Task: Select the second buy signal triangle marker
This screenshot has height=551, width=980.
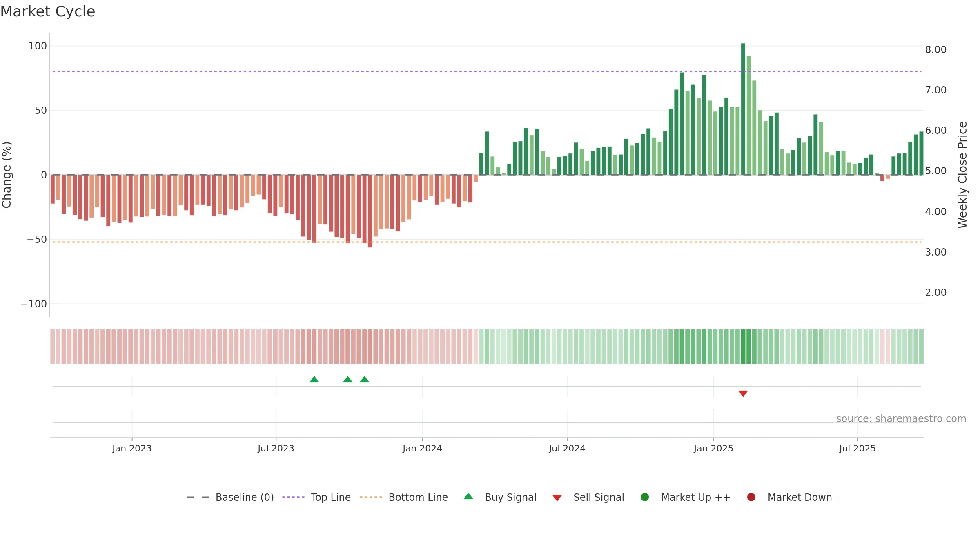Action: [x=348, y=380]
